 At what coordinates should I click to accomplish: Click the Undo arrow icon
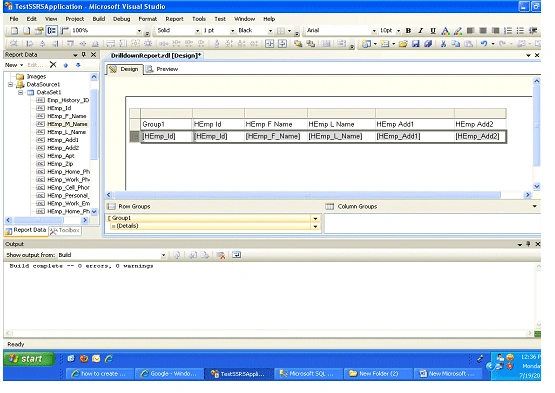(484, 44)
